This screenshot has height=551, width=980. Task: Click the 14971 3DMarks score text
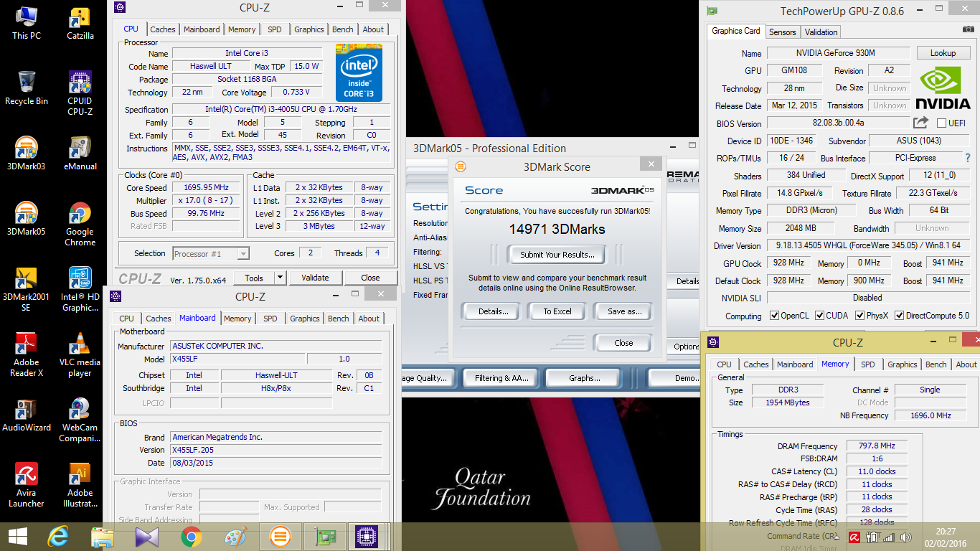557,230
